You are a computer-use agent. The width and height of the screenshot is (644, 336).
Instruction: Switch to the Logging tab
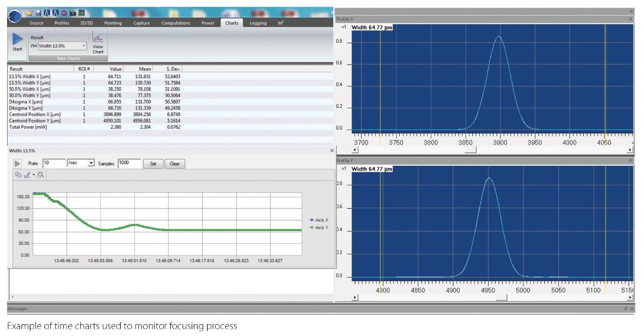(258, 23)
